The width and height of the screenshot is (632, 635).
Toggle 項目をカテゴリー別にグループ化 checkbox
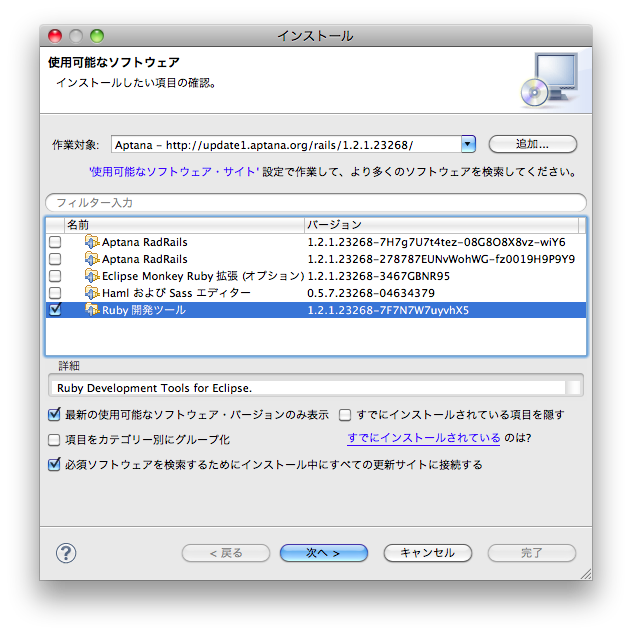click(55, 439)
